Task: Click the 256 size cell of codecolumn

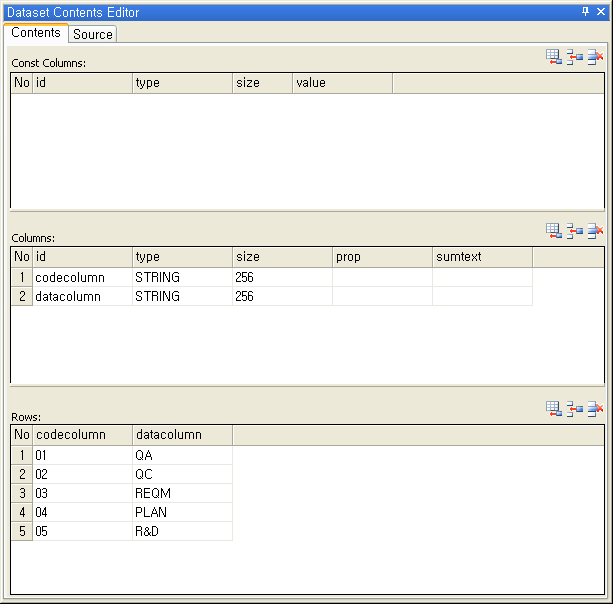Action: (x=282, y=277)
